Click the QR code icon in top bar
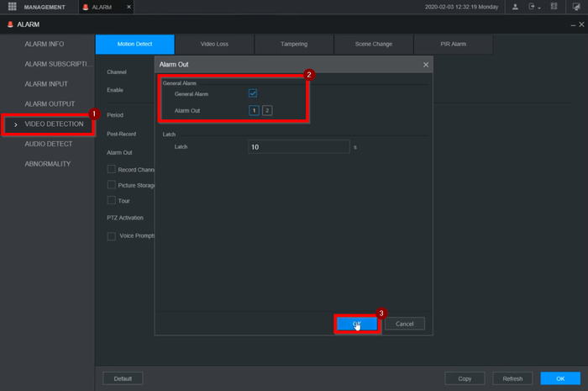588x391 pixels. (554, 7)
